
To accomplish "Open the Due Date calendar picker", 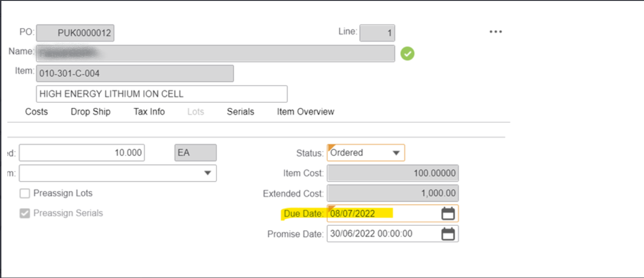I will click(448, 214).
